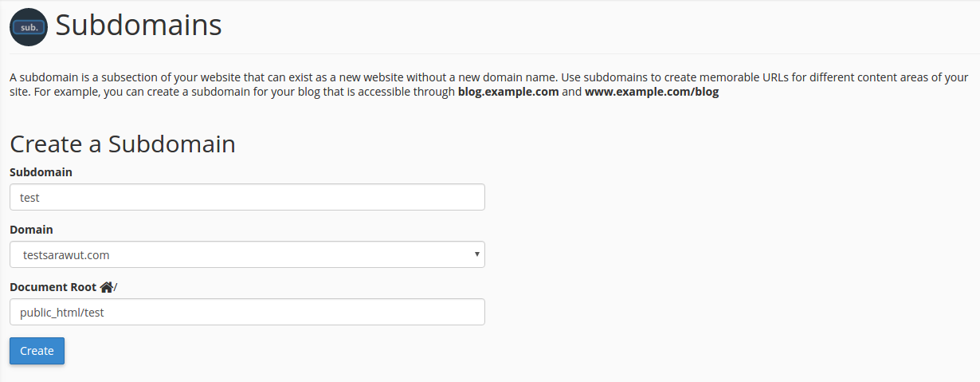Place cursor on "public_html/test" path text
The width and height of the screenshot is (980, 382).
62,313
